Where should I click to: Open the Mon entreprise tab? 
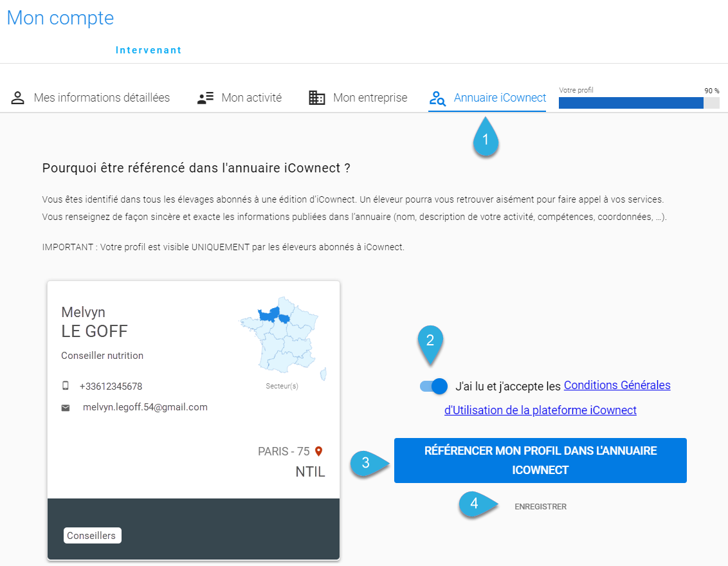pyautogui.click(x=358, y=98)
